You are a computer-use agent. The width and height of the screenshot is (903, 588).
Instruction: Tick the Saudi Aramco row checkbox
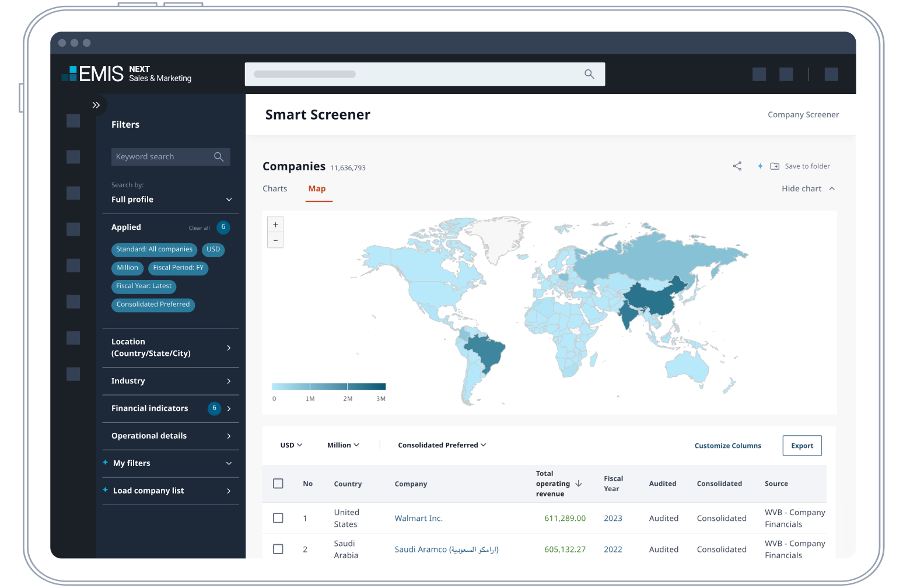tap(278, 549)
